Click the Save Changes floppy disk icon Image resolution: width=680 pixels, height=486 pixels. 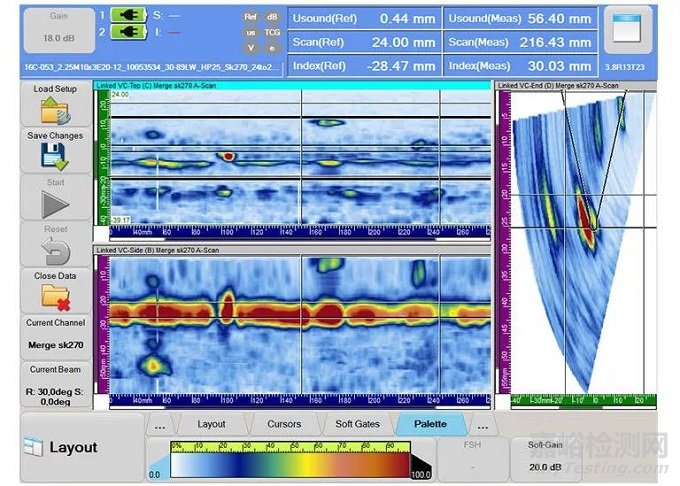click(x=55, y=156)
